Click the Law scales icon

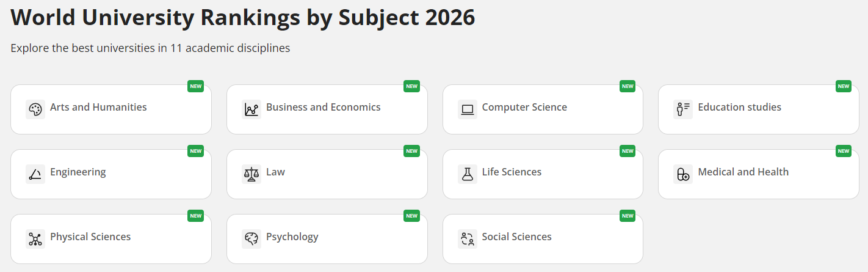pos(251,174)
